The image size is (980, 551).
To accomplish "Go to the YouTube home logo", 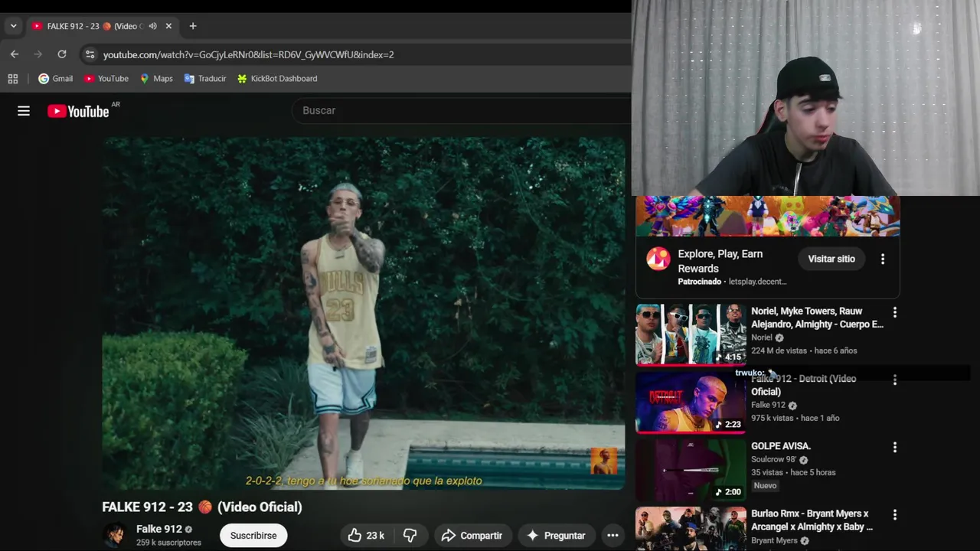I will coord(78,111).
